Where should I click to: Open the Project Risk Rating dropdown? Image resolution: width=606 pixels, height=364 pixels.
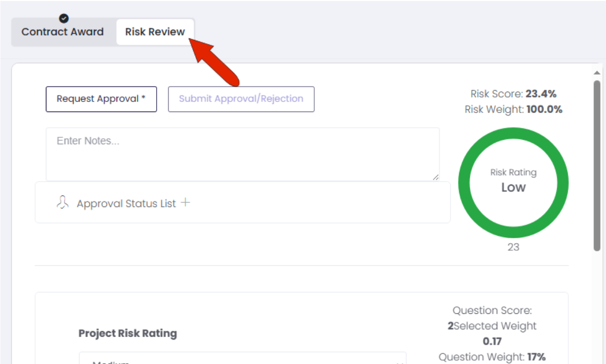click(x=242, y=360)
